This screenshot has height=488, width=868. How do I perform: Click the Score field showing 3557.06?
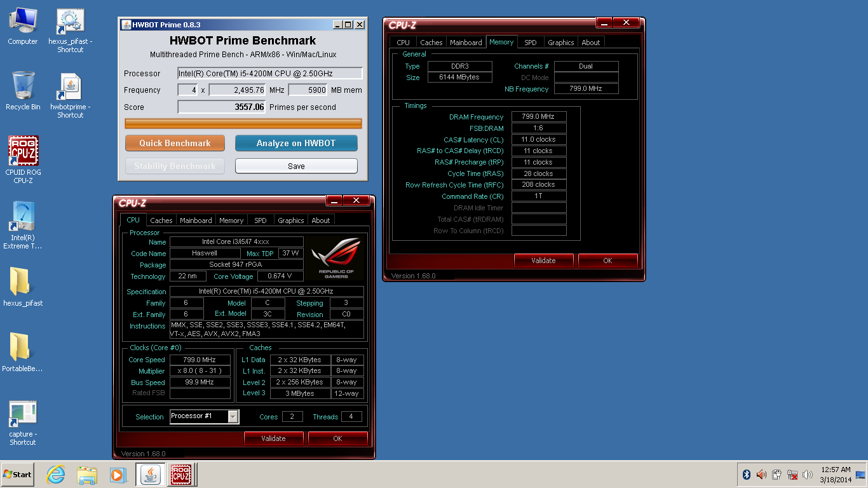tap(222, 107)
